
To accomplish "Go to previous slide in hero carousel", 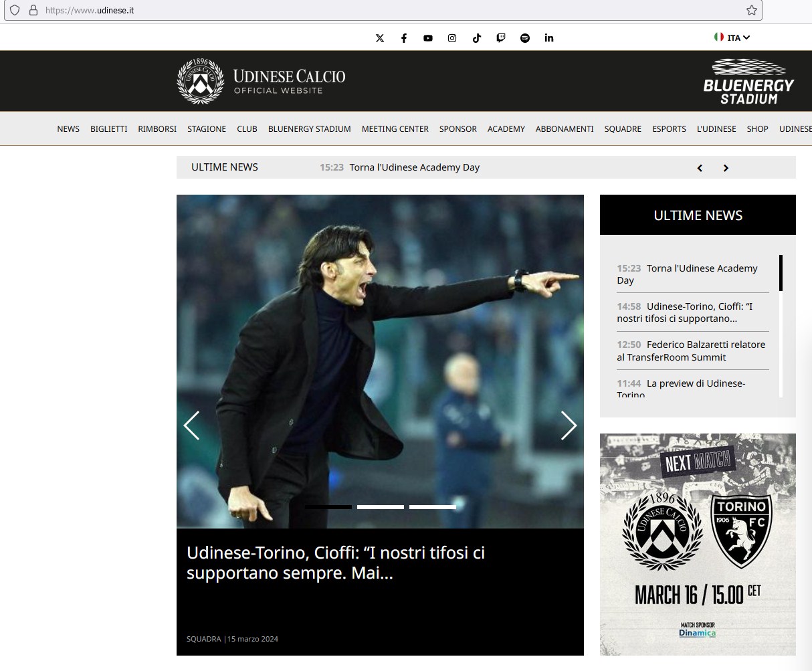I will tap(192, 425).
